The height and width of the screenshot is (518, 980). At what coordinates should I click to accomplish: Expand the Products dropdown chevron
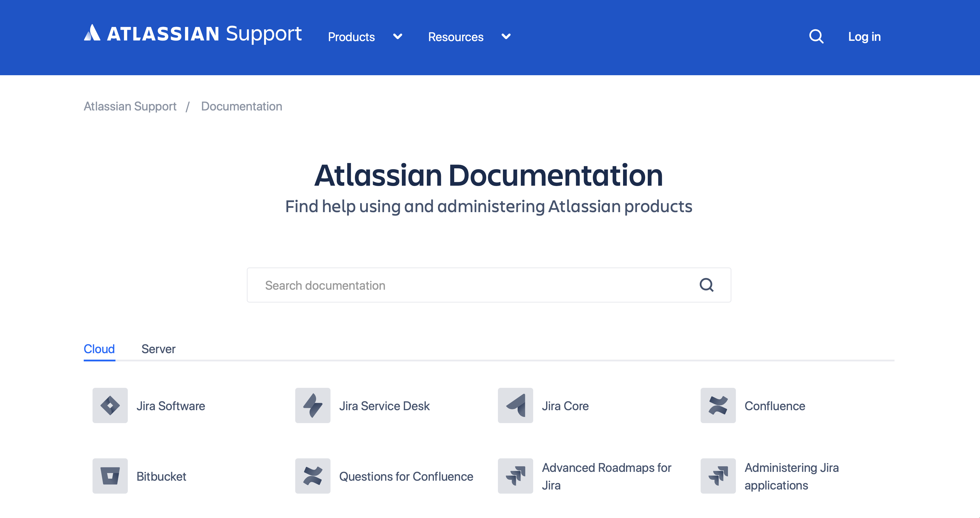pos(397,36)
